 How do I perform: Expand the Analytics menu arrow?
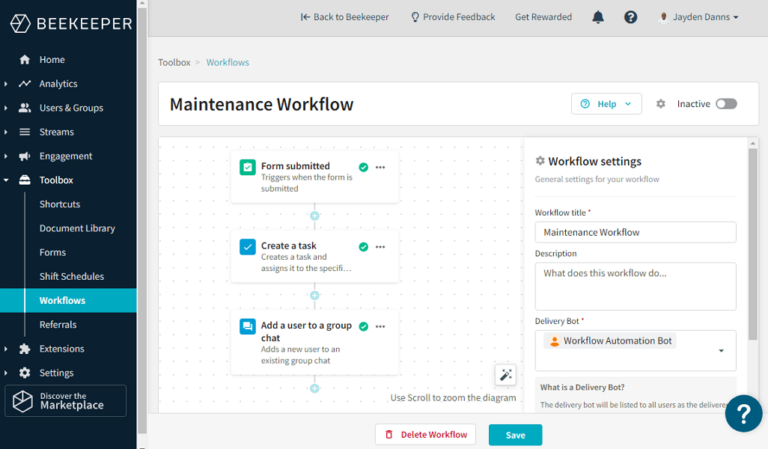(6, 84)
